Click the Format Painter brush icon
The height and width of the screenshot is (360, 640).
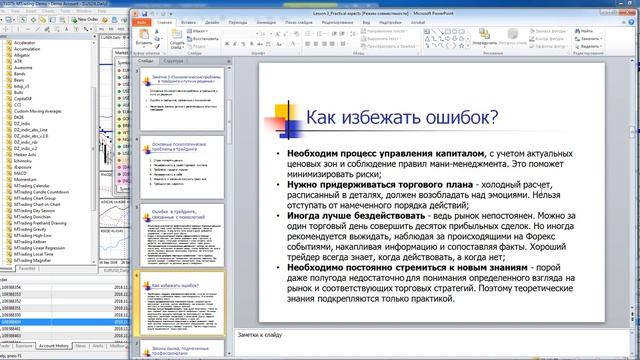tap(157, 46)
